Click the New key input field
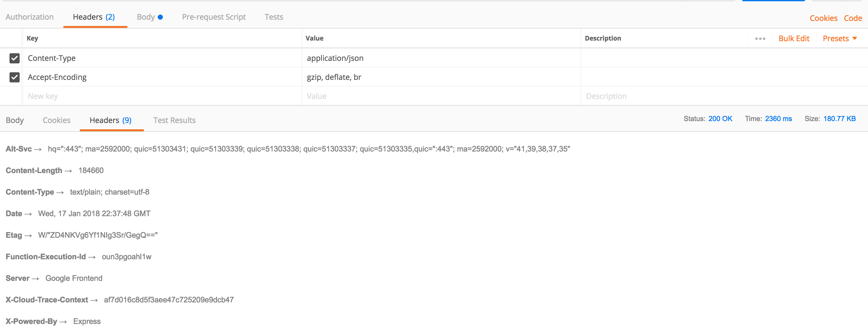Viewport: 868px width, 336px height. pyautogui.click(x=163, y=96)
